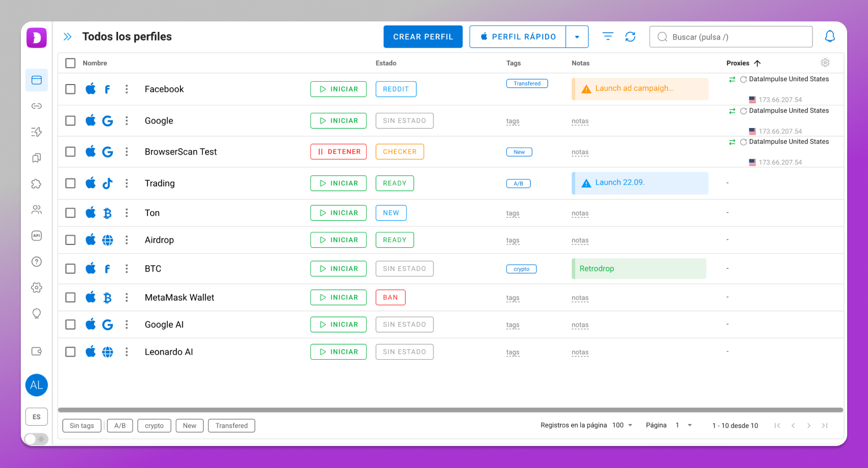
Task: Check the Google profile checkbox
Action: 71,120
